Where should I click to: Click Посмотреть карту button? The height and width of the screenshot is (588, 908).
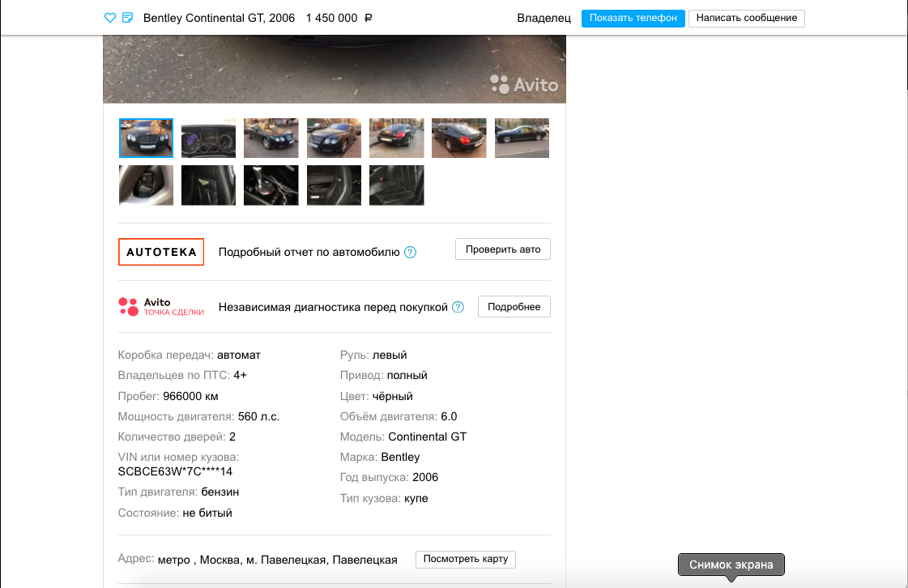pos(466,559)
